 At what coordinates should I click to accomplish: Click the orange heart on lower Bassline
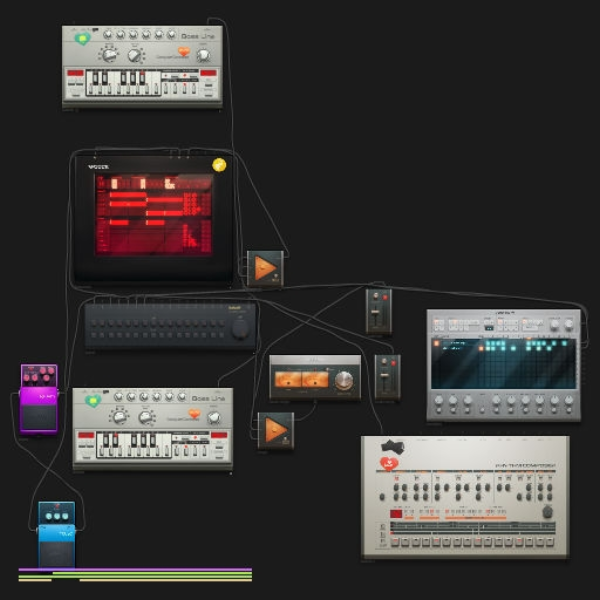[x=194, y=414]
